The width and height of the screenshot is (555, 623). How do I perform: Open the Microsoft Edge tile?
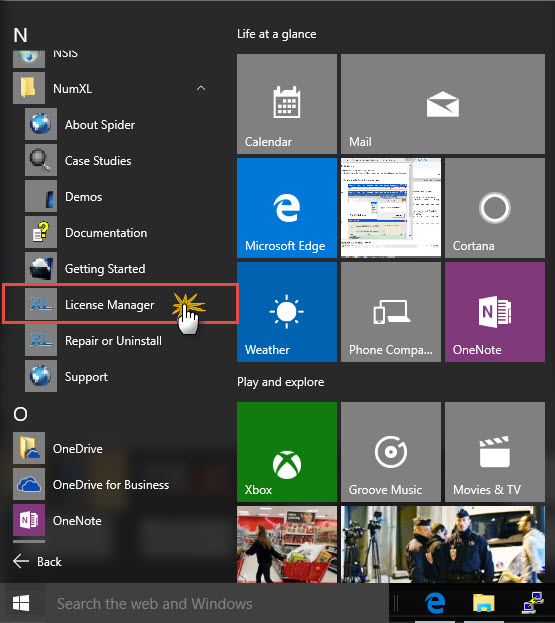[287, 208]
